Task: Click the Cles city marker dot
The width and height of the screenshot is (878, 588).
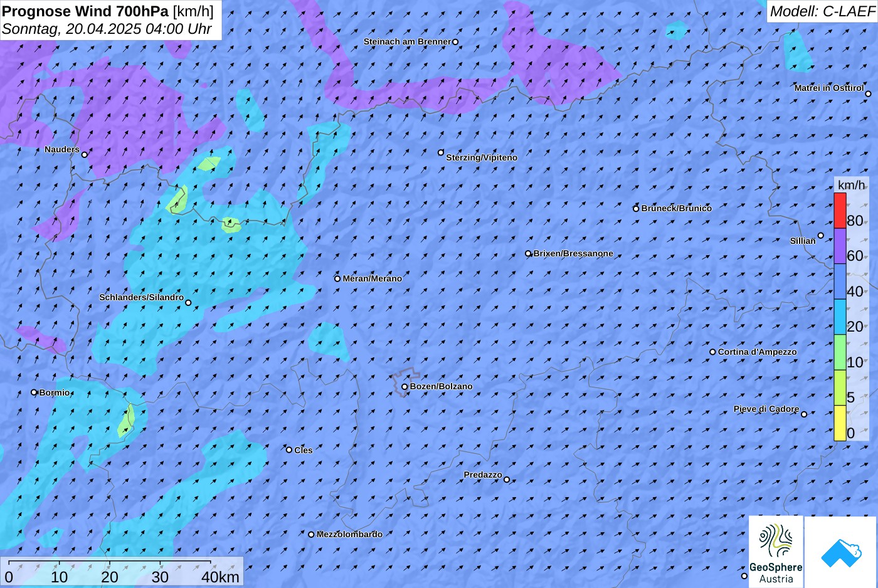Action: point(289,449)
